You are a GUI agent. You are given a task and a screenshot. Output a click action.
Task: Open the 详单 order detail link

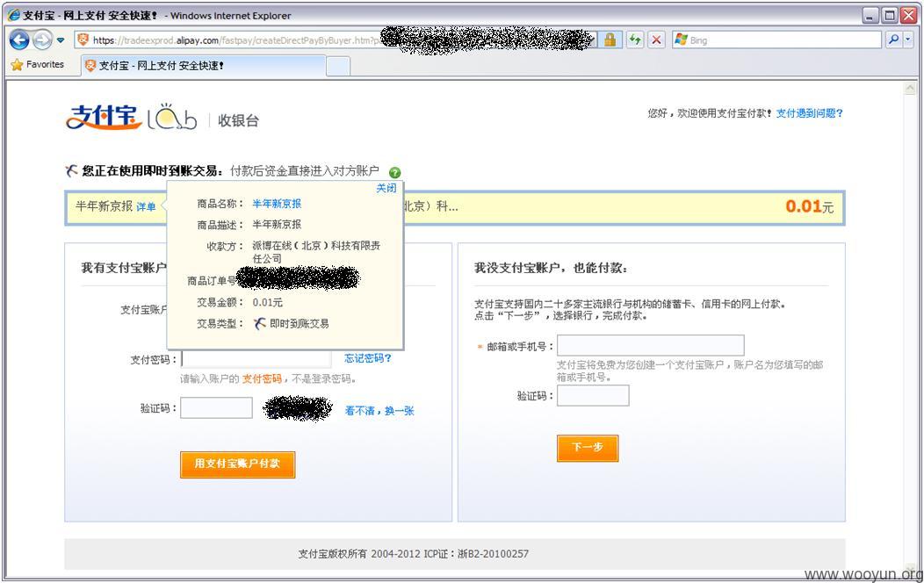tap(146, 206)
